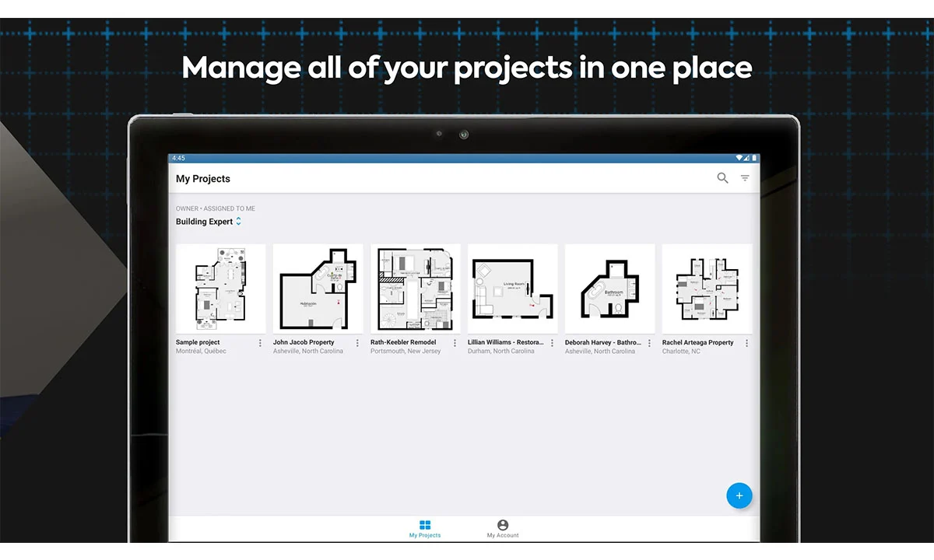The height and width of the screenshot is (560, 934).
Task: Open the Deborah Harvey bathroom plan
Action: coord(609,289)
